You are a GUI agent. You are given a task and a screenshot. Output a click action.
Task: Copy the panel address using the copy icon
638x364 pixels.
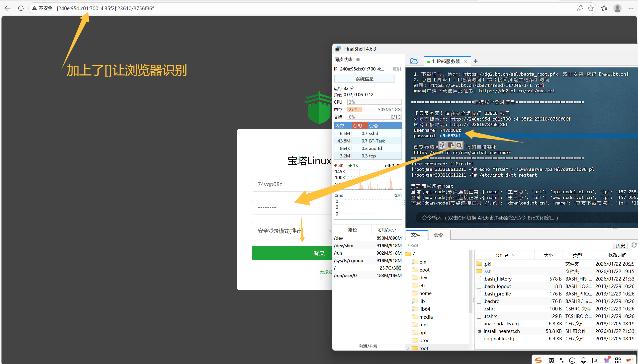click(x=443, y=146)
